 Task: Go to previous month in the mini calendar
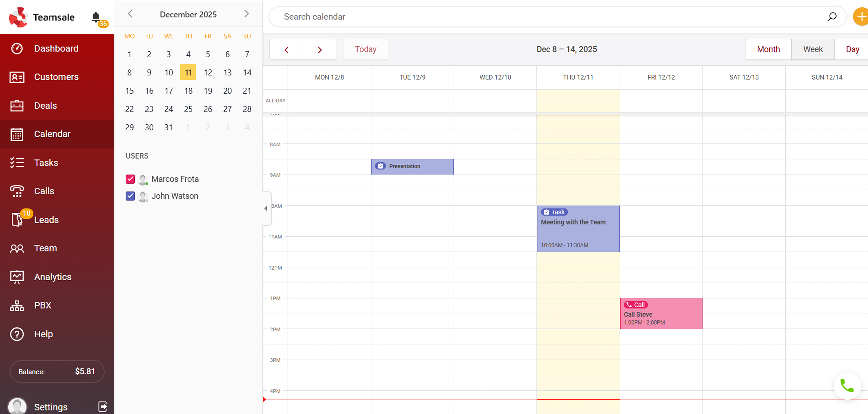tap(130, 14)
